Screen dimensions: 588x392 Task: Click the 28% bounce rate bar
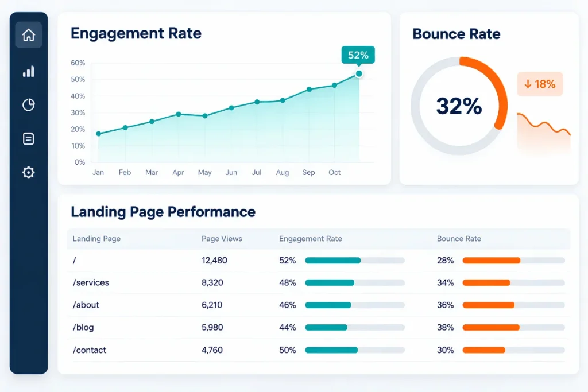click(x=514, y=261)
